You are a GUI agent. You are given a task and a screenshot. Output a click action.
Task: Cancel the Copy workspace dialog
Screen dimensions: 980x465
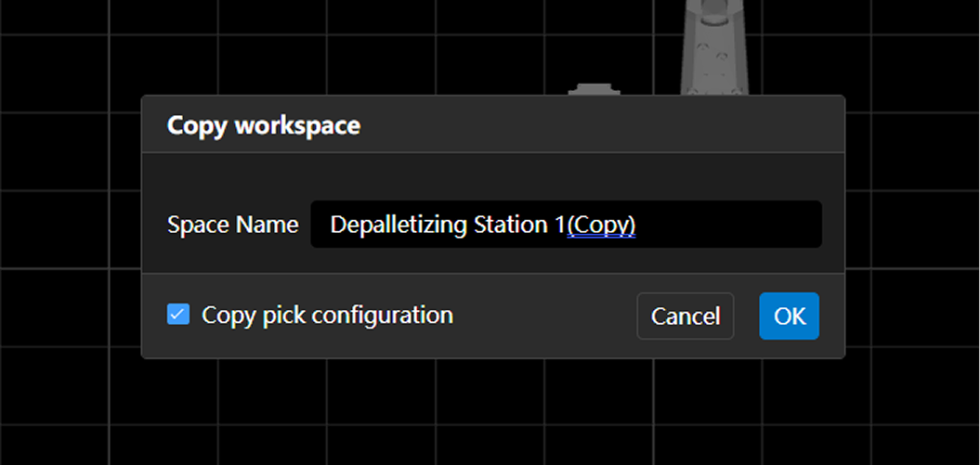(x=685, y=316)
